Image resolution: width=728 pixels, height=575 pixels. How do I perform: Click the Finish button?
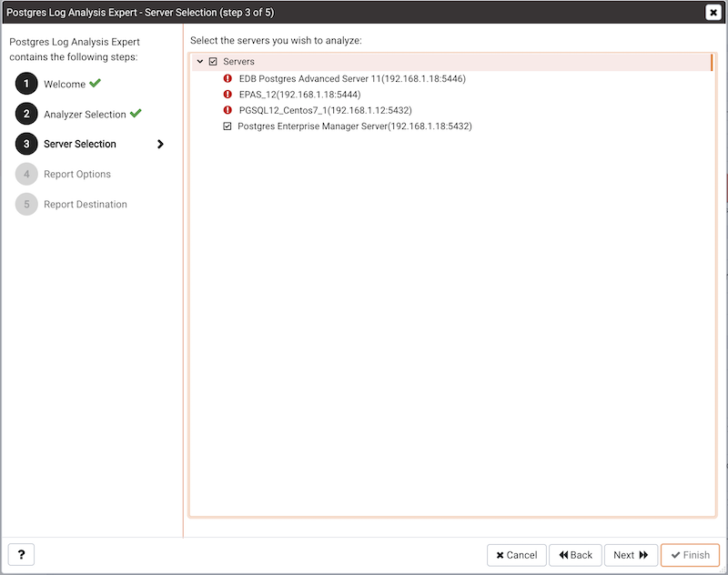pyautogui.click(x=690, y=555)
